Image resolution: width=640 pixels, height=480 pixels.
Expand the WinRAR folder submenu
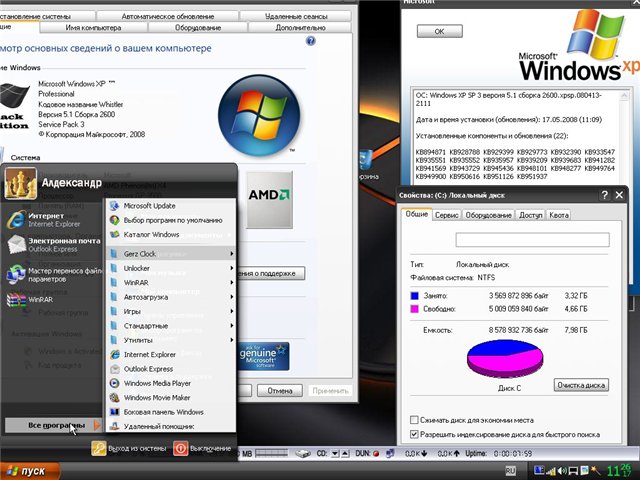point(171,282)
